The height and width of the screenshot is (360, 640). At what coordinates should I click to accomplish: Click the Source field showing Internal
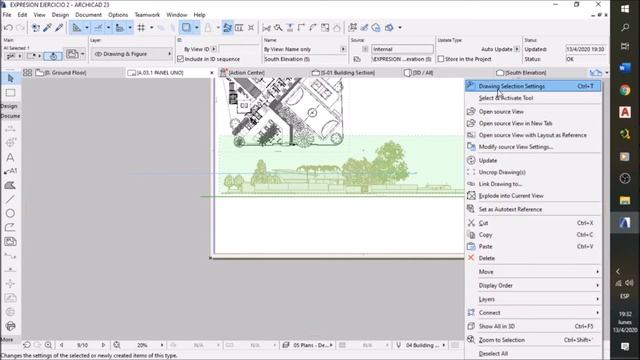click(x=402, y=49)
